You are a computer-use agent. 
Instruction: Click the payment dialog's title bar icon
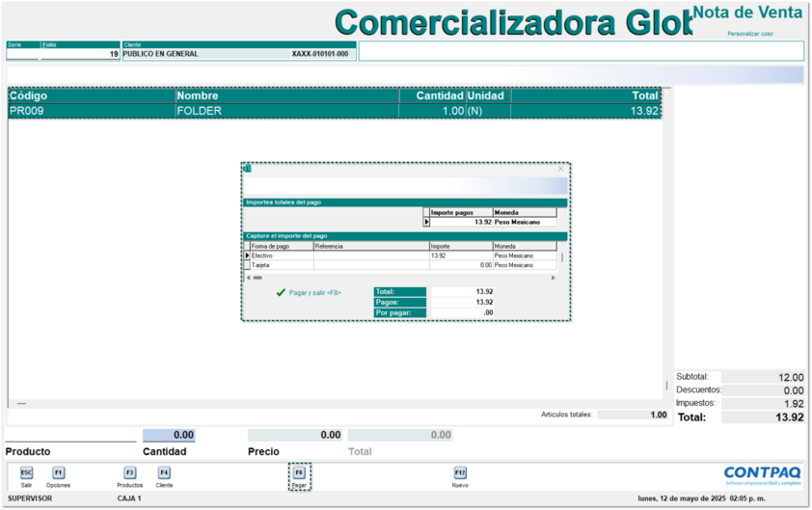[247, 169]
